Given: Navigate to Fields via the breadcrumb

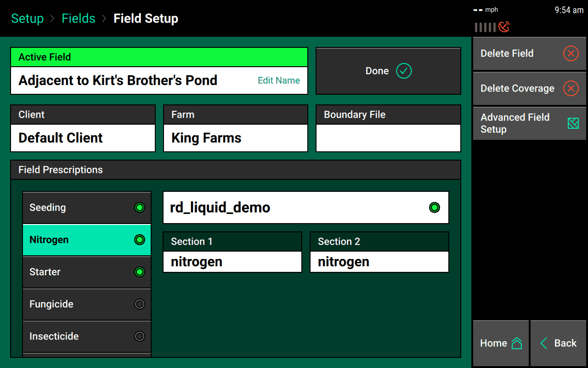Looking at the screenshot, I should coord(78,18).
